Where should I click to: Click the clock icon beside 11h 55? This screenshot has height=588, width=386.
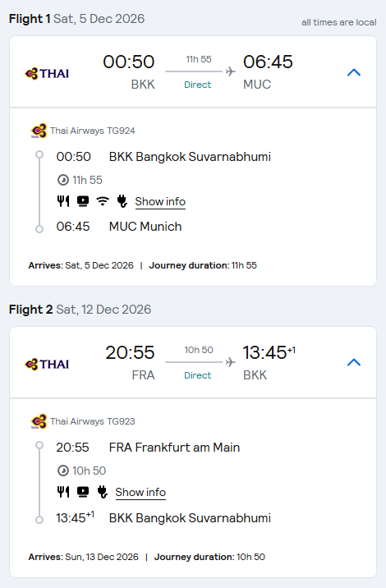(63, 180)
